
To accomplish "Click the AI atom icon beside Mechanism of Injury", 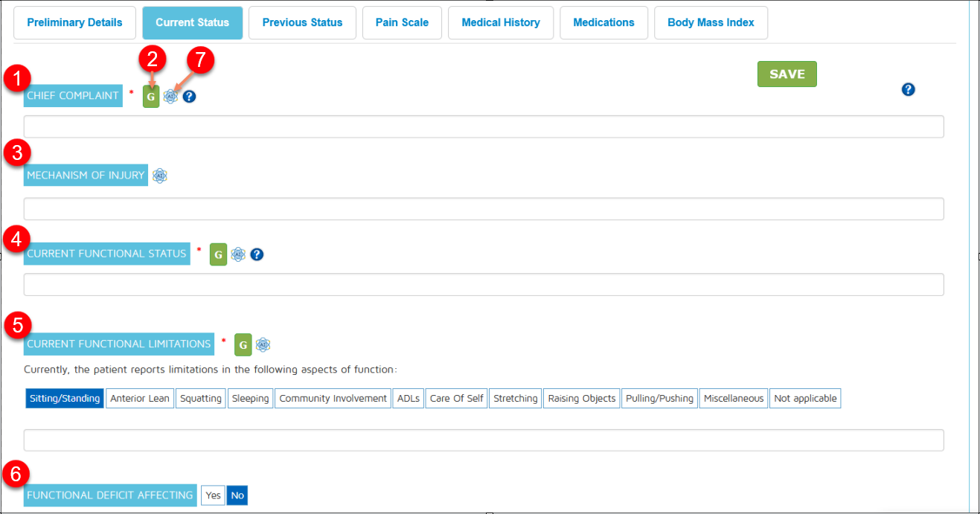I will coord(160,176).
